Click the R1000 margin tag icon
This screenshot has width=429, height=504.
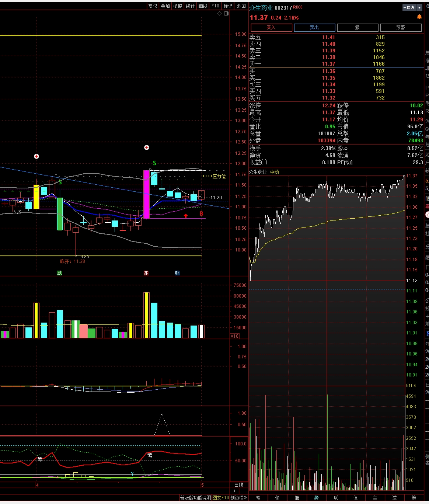click(x=298, y=7)
